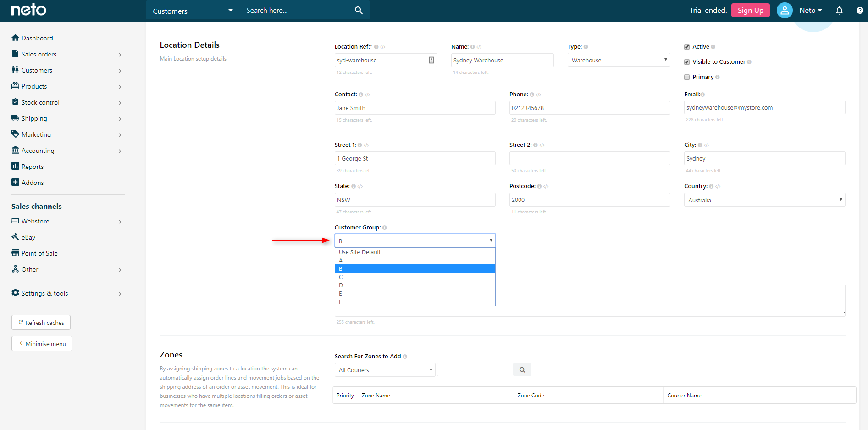Click the Products box icon
This screenshot has height=430, width=868.
point(16,86)
